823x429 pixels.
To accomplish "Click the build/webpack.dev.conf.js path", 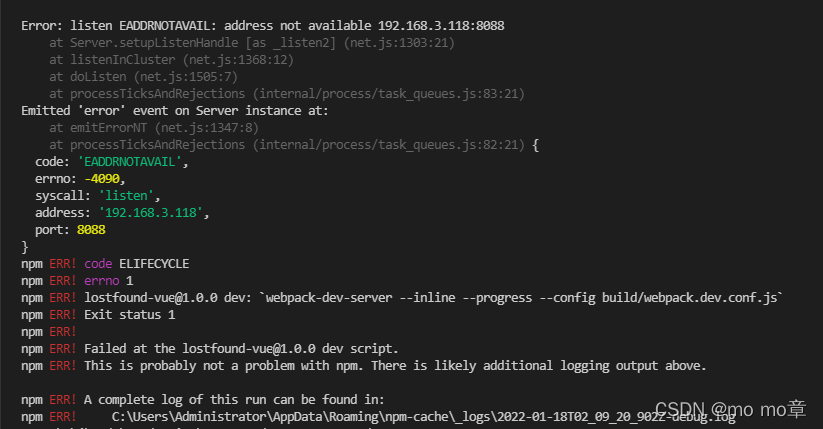I will click(689, 298).
